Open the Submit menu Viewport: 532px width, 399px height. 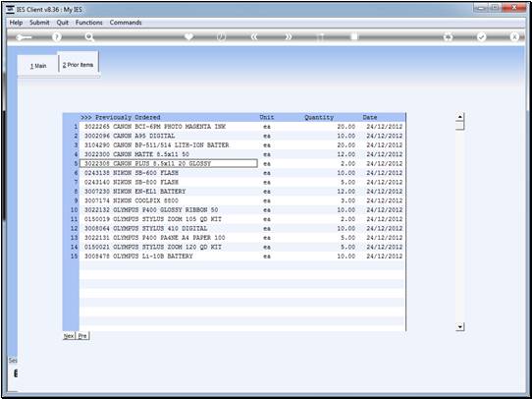click(x=39, y=23)
